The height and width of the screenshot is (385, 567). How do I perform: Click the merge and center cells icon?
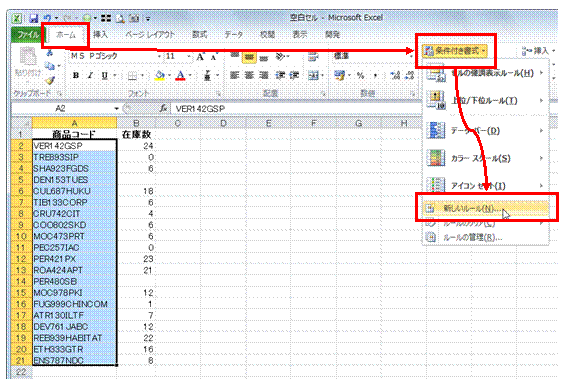(312, 76)
